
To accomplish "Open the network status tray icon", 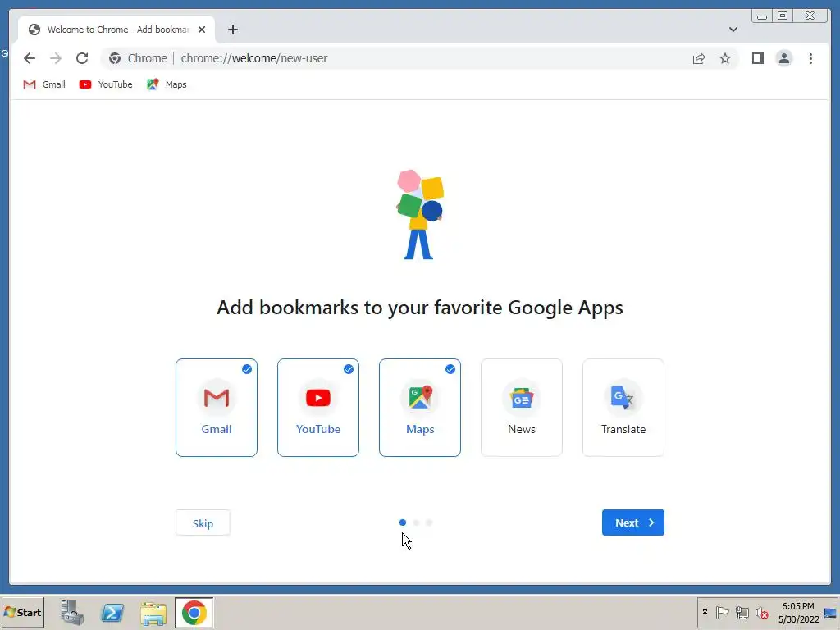I will coord(742,612).
